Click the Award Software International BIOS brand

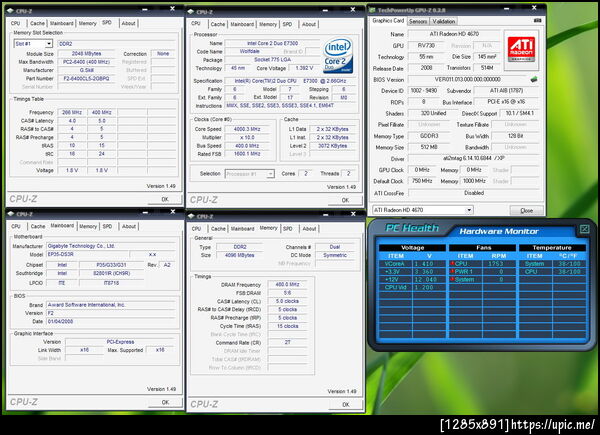coord(111,305)
